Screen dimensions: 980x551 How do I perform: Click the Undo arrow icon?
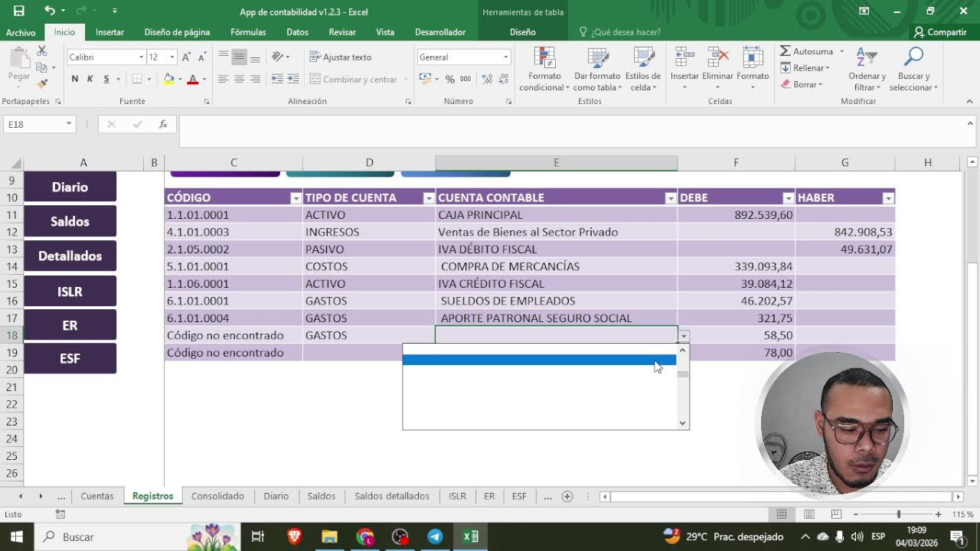click(x=50, y=11)
